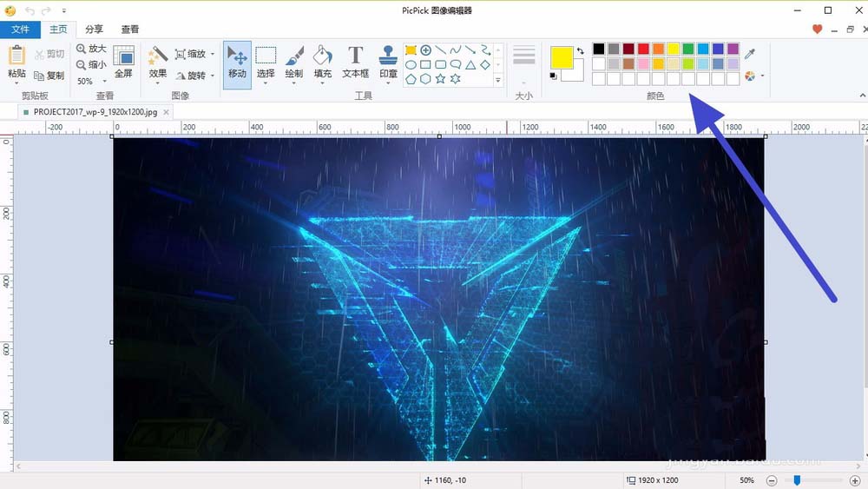Screen dimensions: 868x489
Task: Switch to the View (查看) tab
Action: [130, 30]
